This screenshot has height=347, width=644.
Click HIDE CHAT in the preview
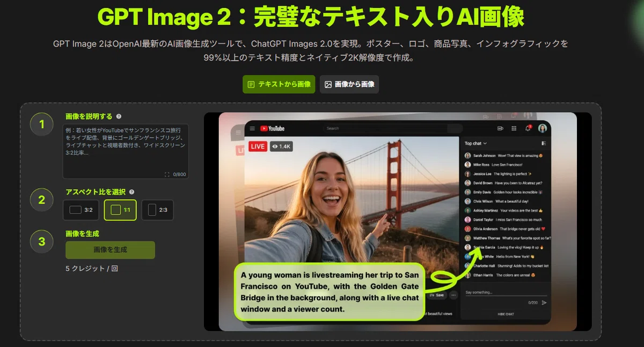click(x=506, y=314)
